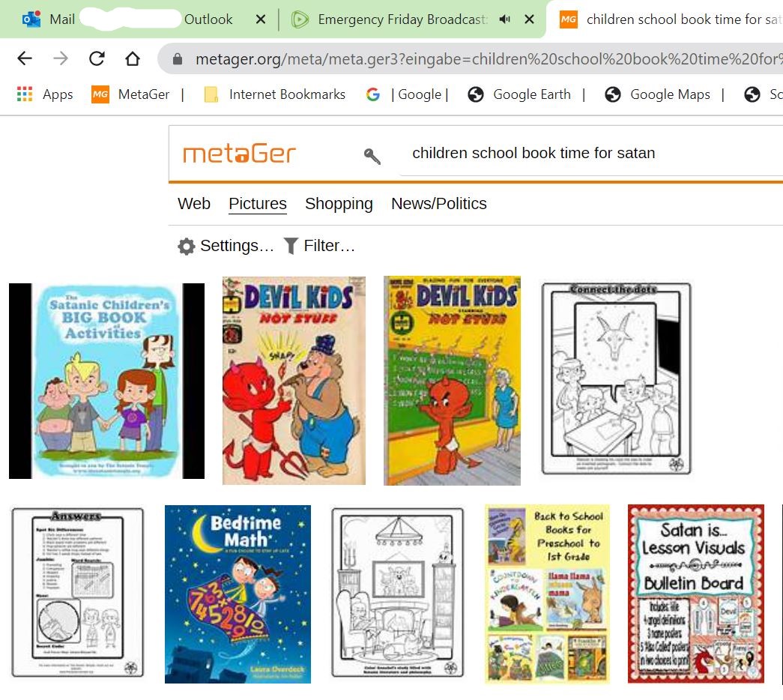Open the Satan is Lesson Visuals thumbnail
The width and height of the screenshot is (783, 700).
coord(695,594)
